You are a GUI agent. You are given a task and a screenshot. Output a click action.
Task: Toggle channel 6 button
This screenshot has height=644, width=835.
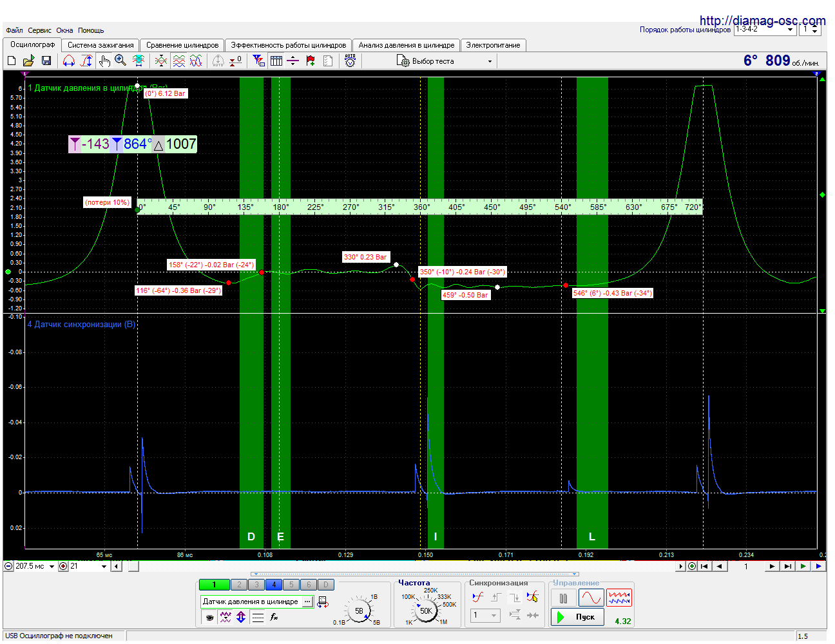[309, 585]
